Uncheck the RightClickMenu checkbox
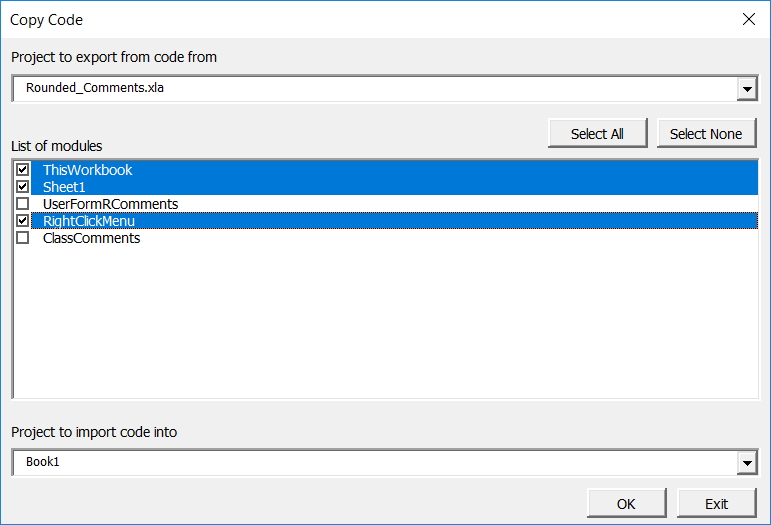Screen dimensions: 771x525 pyautogui.click(x=23, y=221)
